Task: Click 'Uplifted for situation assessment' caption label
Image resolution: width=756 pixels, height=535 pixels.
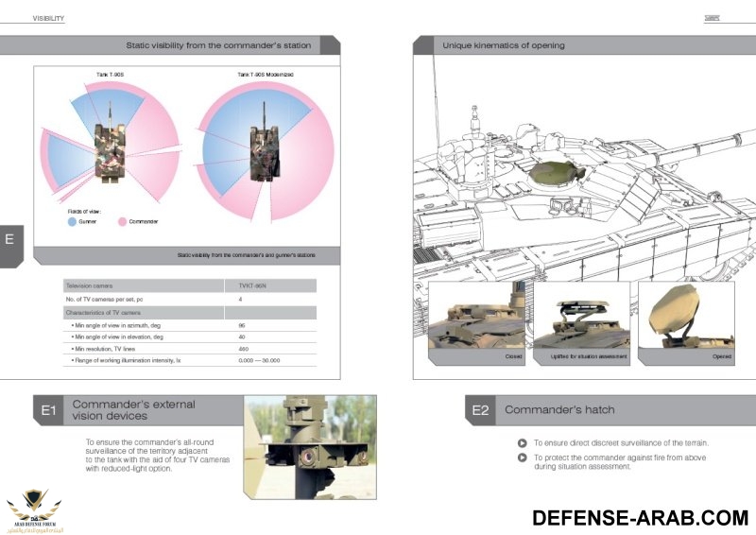Action: (x=589, y=356)
